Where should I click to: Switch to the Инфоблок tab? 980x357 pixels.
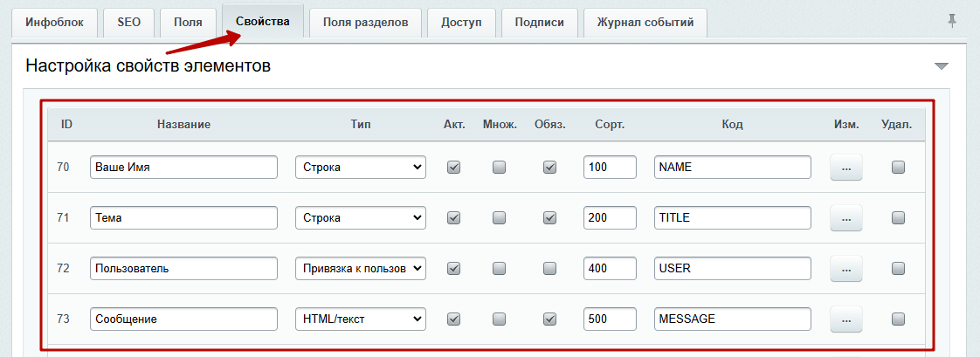coord(54,23)
